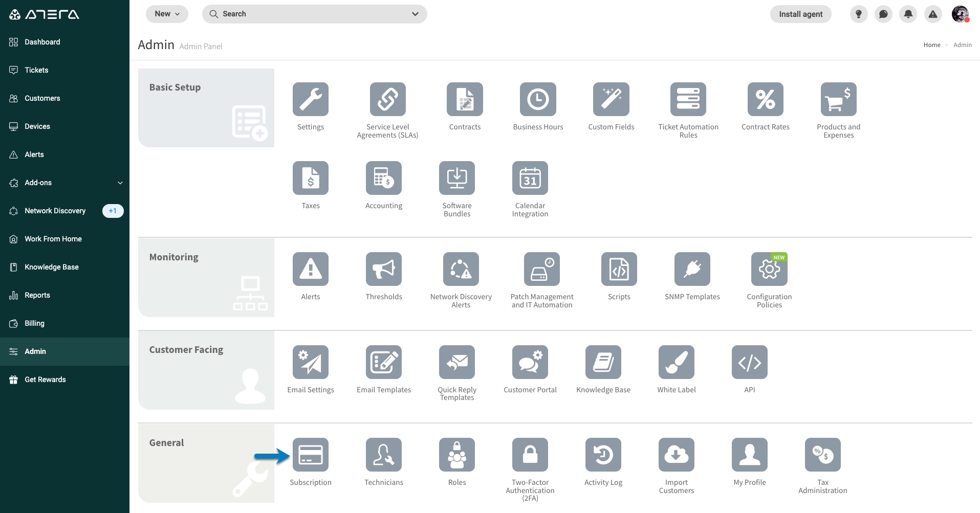Viewport: 980px width, 513px height.
Task: Open Work From Home in sidebar
Action: click(x=64, y=239)
